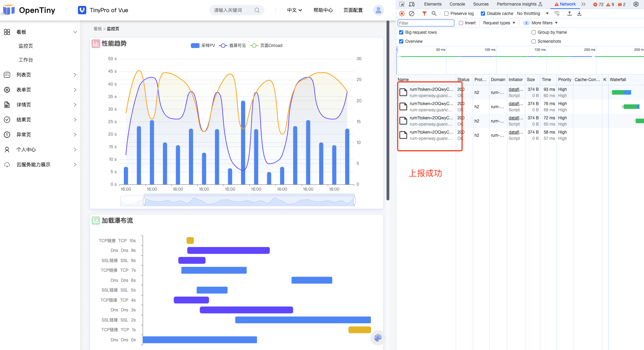Open network search with magnifier icon
The width and height of the screenshot is (644, 350).
pos(434,14)
